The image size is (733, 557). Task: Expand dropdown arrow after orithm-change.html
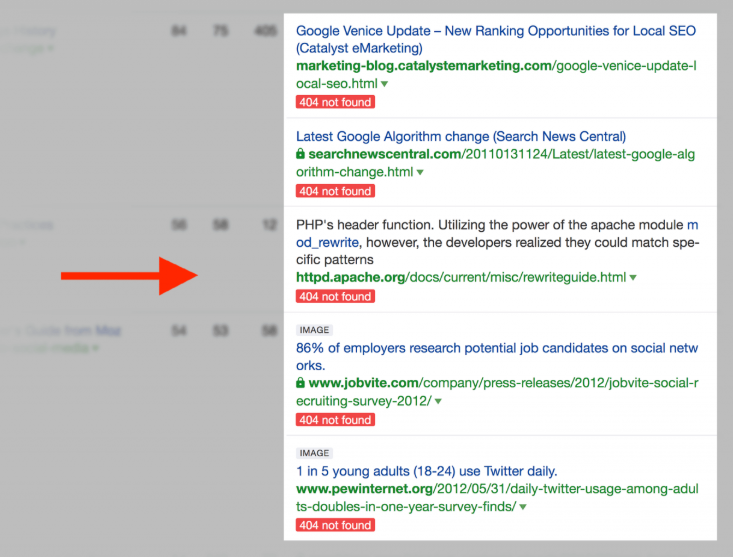click(x=420, y=172)
